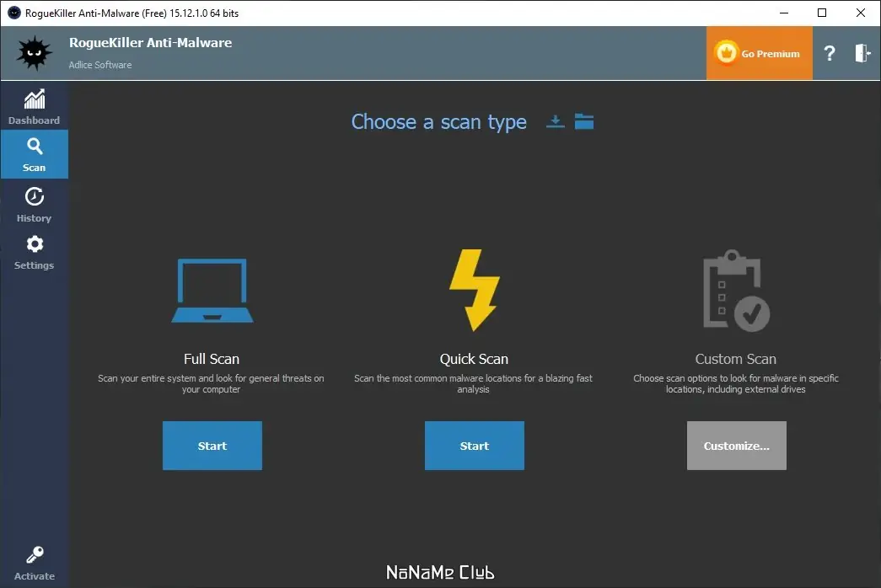Click the Quick Scan description text
Screen dimensions: 881x588
pos(473,383)
